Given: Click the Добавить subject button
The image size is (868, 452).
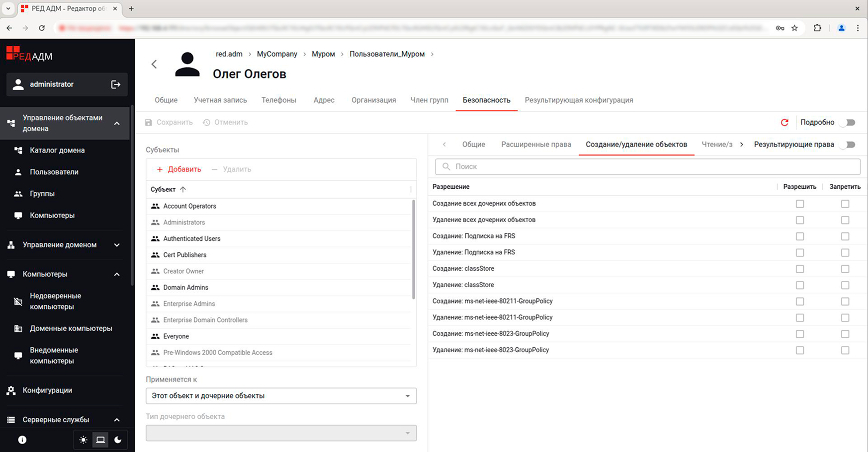Looking at the screenshot, I should pos(179,169).
